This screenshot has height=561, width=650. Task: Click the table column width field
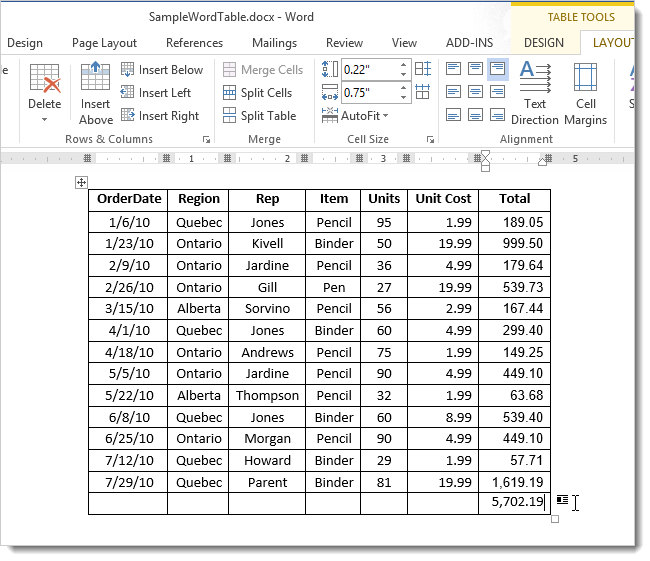(369, 93)
